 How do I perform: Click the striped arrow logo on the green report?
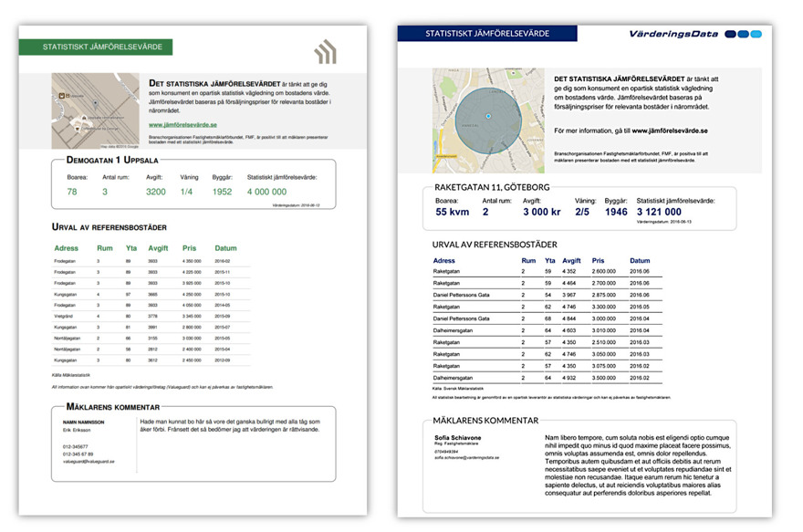pyautogui.click(x=325, y=52)
